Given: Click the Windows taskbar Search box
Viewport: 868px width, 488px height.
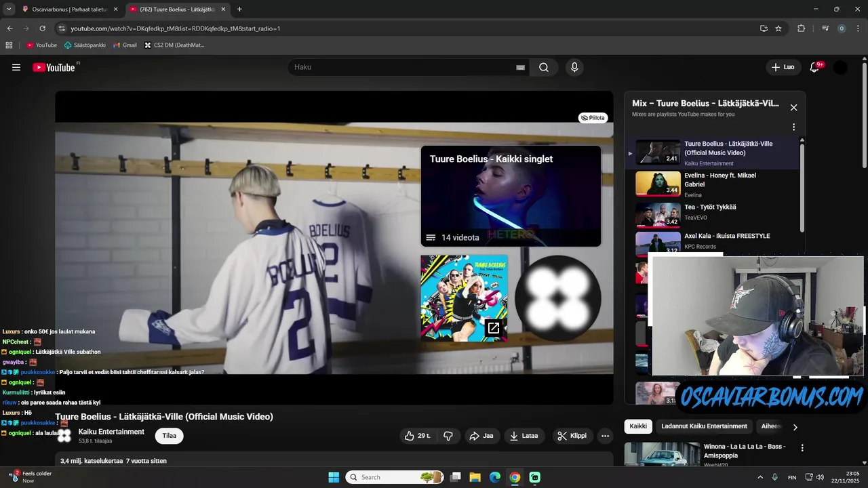Looking at the screenshot, I should click(396, 477).
